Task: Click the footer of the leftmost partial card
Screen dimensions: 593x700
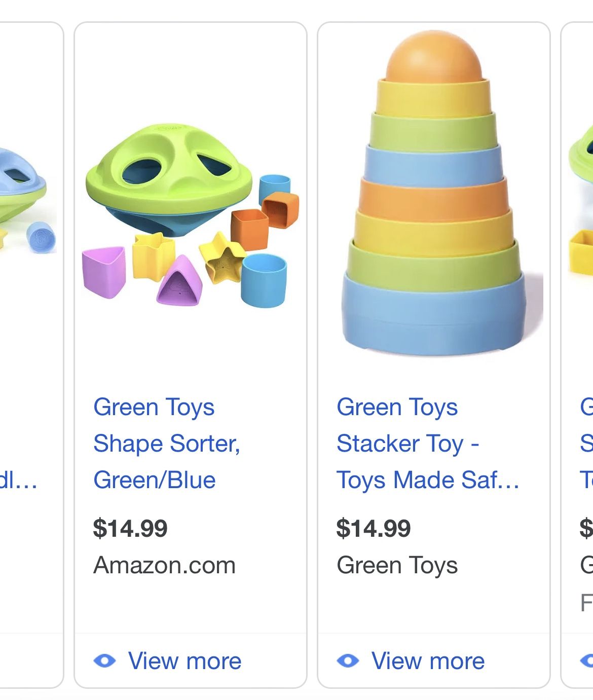Action: click(30, 660)
